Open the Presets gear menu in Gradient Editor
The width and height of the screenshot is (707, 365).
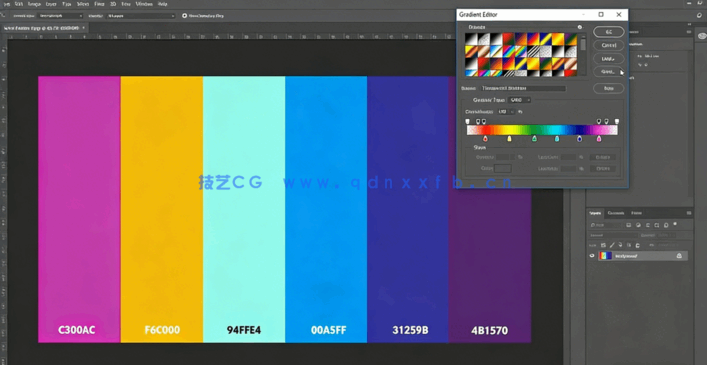pyautogui.click(x=579, y=27)
